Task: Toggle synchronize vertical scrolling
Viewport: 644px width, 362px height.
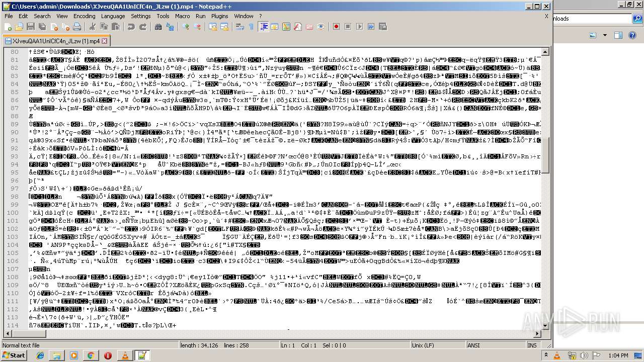Action: pos(212,27)
